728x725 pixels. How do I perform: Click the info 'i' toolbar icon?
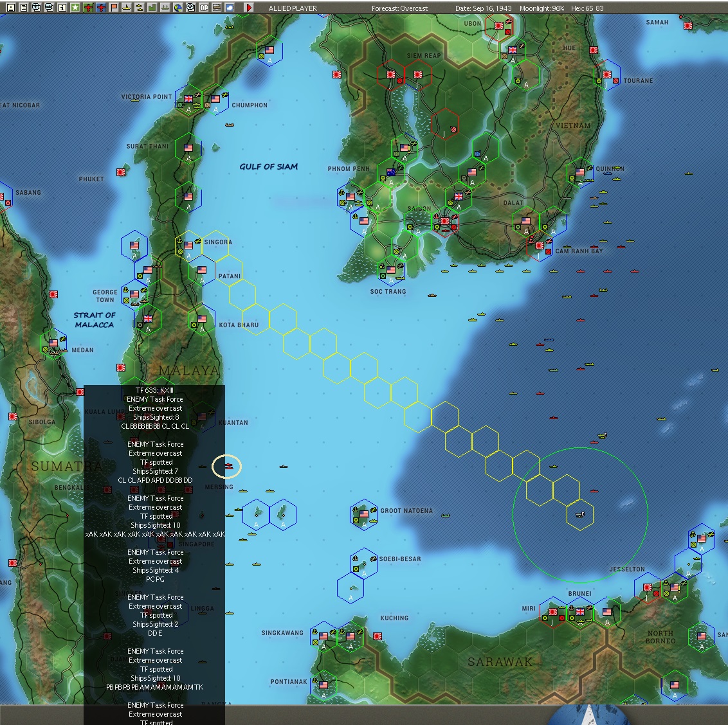[x=62, y=8]
